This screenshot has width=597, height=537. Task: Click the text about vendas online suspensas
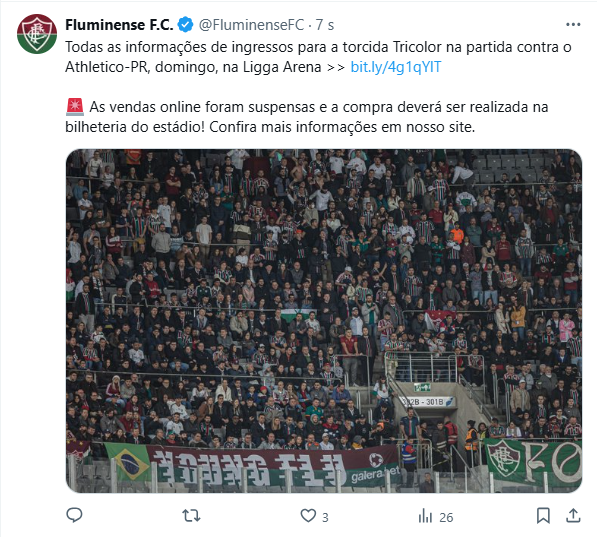(x=306, y=117)
